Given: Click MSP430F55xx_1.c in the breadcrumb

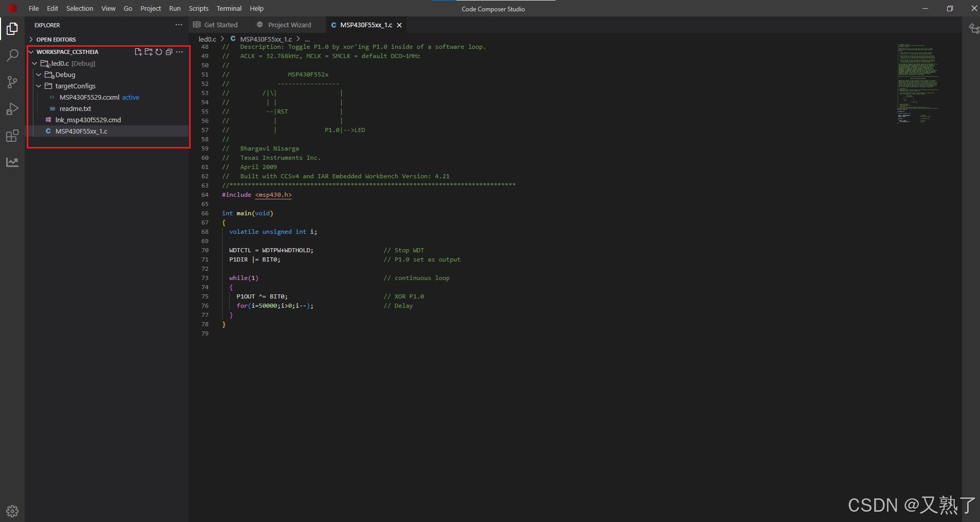Looking at the screenshot, I should pos(266,39).
